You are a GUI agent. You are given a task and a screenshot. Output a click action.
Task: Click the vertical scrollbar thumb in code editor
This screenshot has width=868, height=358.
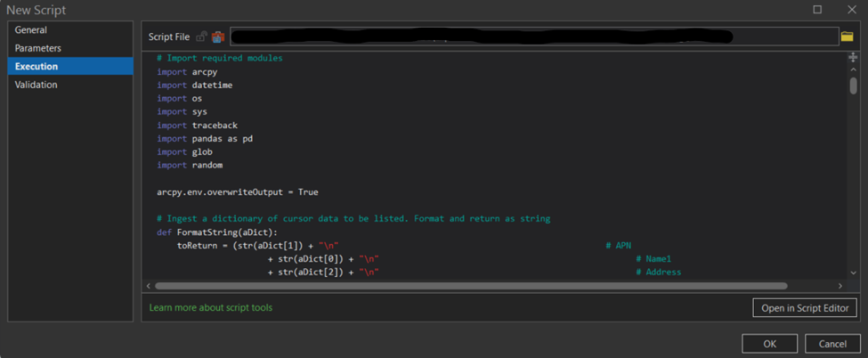853,85
